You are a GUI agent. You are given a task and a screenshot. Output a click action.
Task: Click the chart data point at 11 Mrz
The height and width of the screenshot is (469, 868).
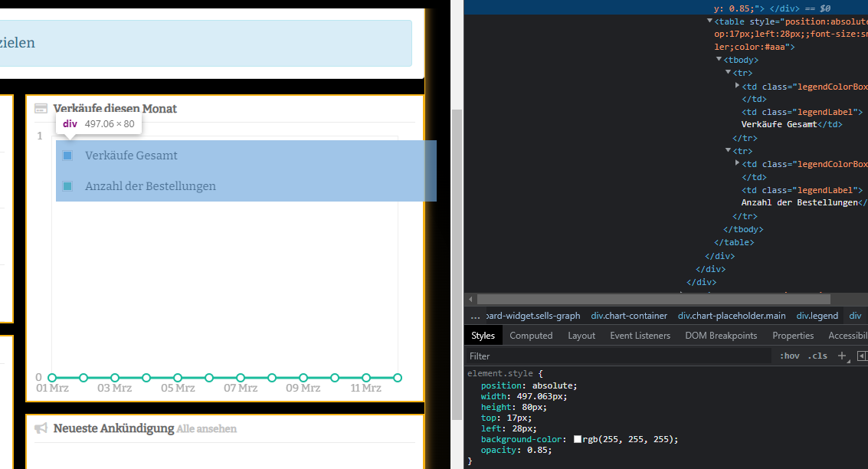[366, 378]
